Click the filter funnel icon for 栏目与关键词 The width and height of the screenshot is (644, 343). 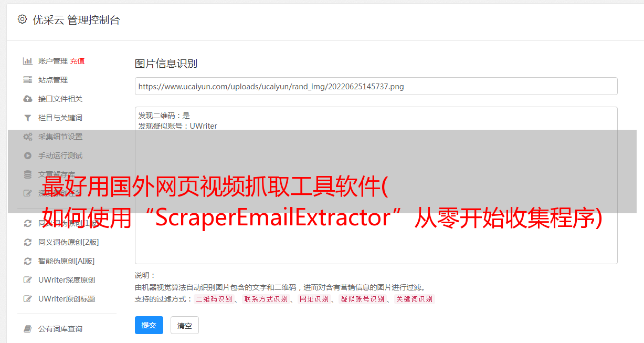pos(28,118)
